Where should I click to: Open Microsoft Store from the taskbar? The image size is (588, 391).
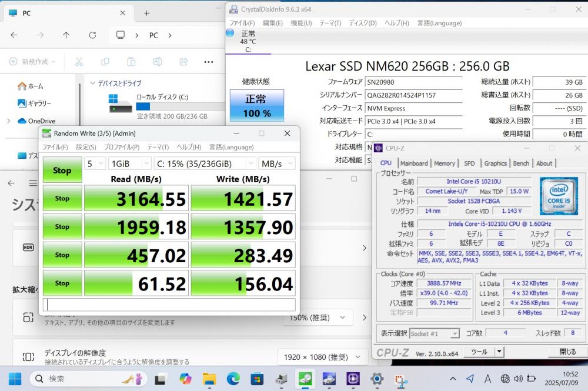[x=257, y=379]
